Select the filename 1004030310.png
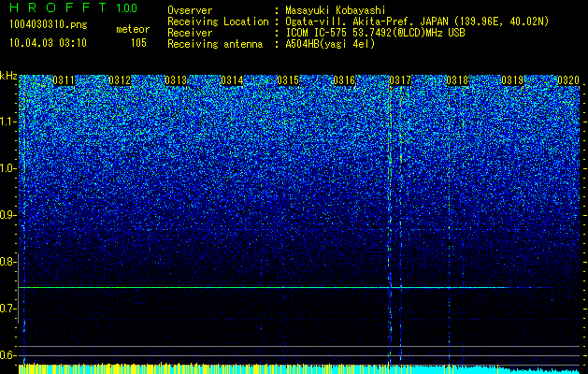 49,24
